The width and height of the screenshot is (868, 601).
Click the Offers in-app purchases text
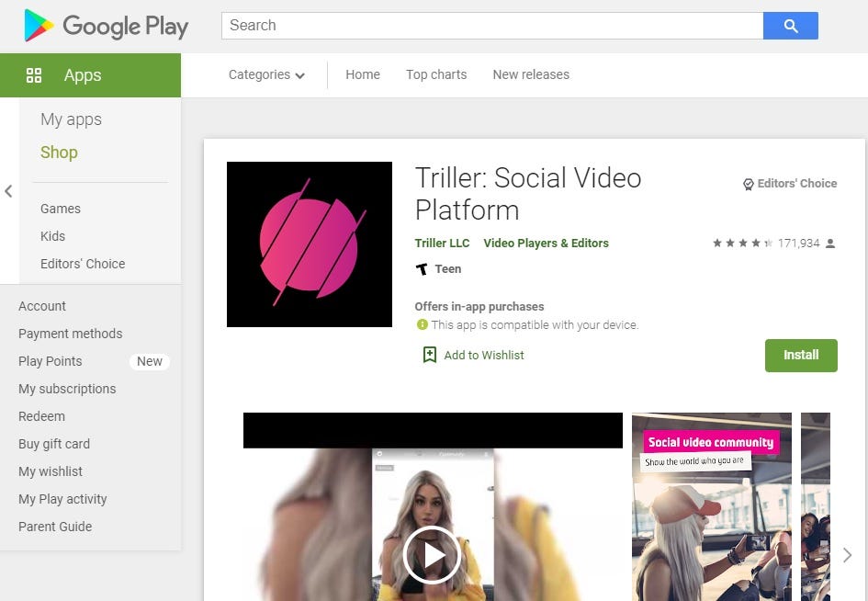479,306
